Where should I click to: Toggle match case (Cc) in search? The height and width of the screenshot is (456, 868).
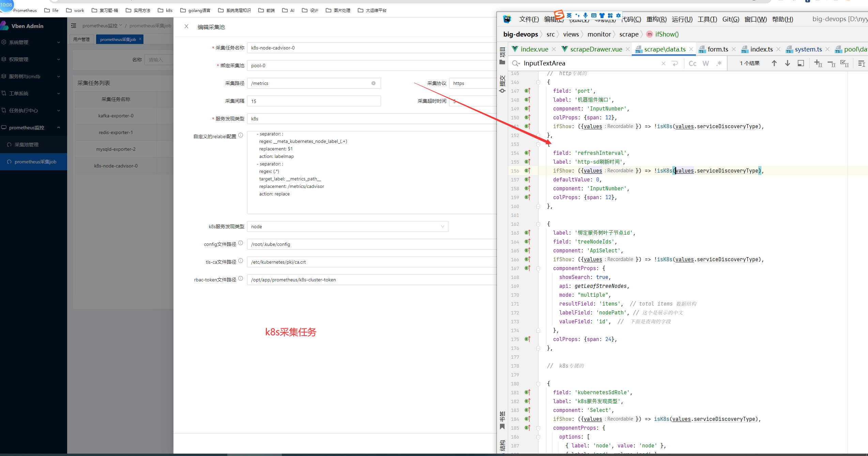692,63
